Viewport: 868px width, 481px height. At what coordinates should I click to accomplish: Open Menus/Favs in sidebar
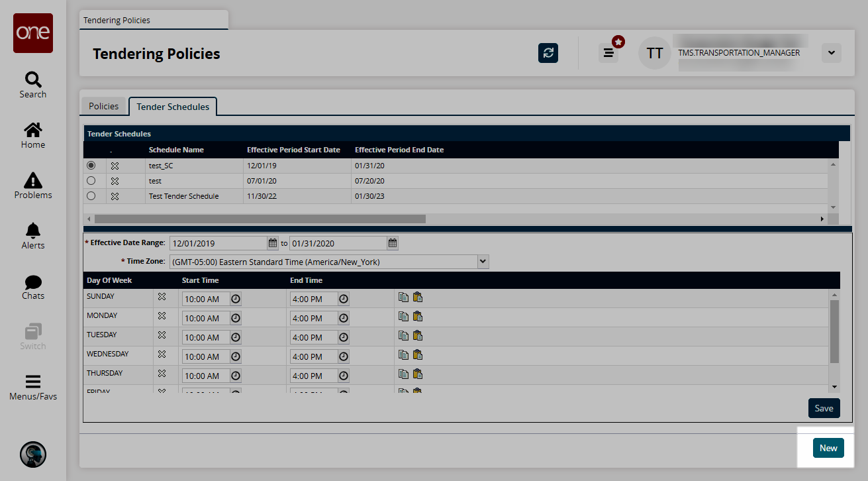[x=33, y=388]
